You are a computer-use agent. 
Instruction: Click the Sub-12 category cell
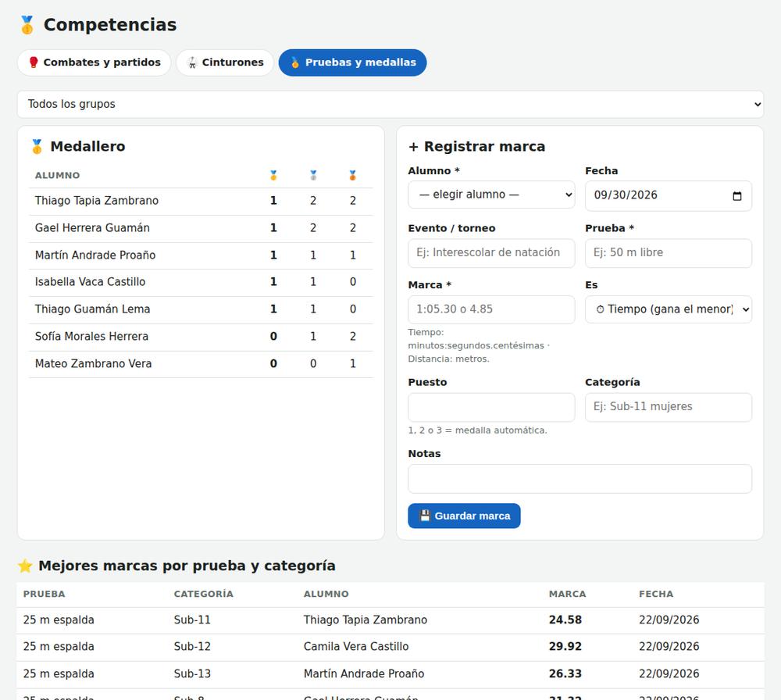point(192,647)
